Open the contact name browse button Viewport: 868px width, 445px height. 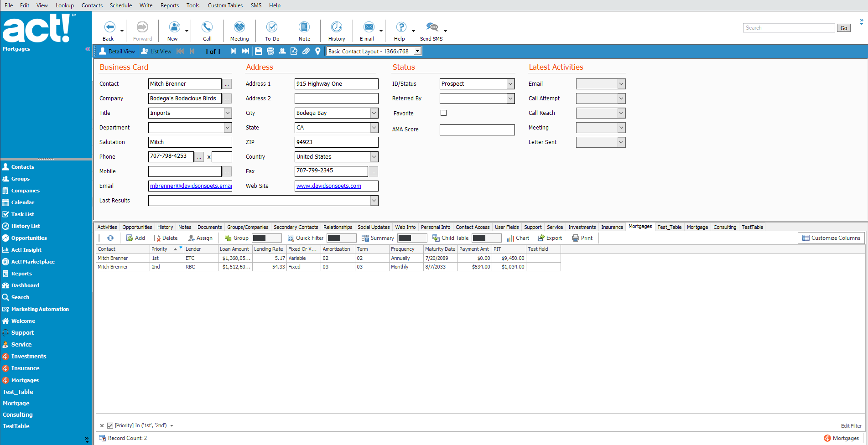pos(227,84)
